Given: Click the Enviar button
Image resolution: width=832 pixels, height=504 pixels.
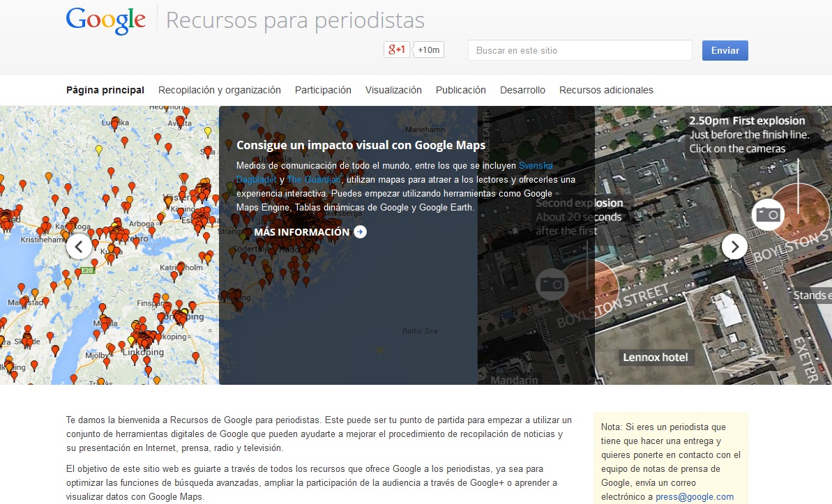Looking at the screenshot, I should click(725, 50).
